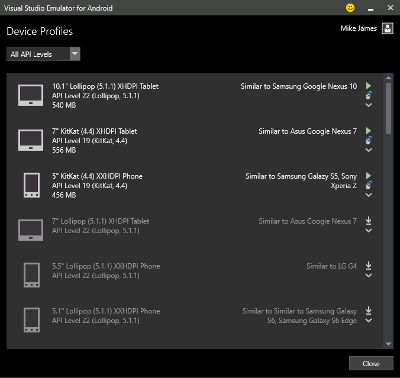Click the device list scrollbar thumb
400x378 pixels.
tap(388, 108)
